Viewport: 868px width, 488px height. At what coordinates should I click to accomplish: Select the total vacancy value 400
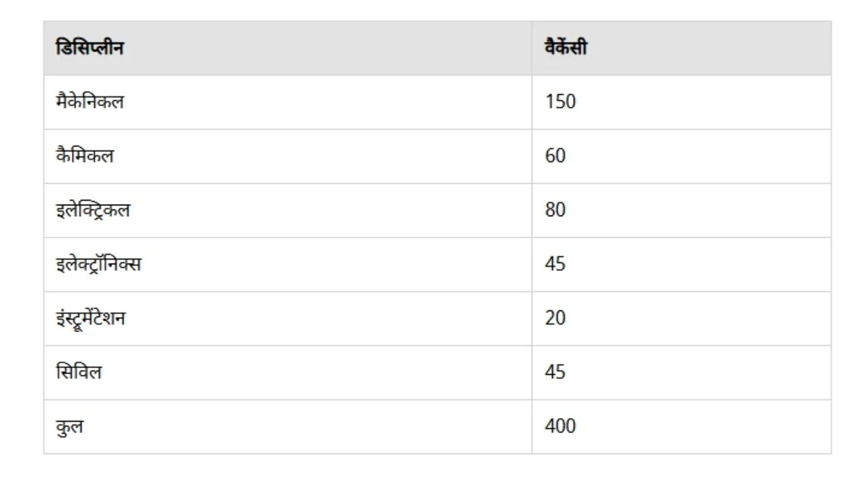coord(560,427)
